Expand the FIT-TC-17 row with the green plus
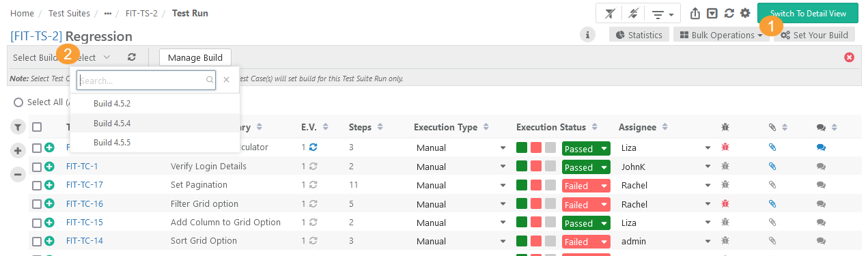 tap(49, 185)
